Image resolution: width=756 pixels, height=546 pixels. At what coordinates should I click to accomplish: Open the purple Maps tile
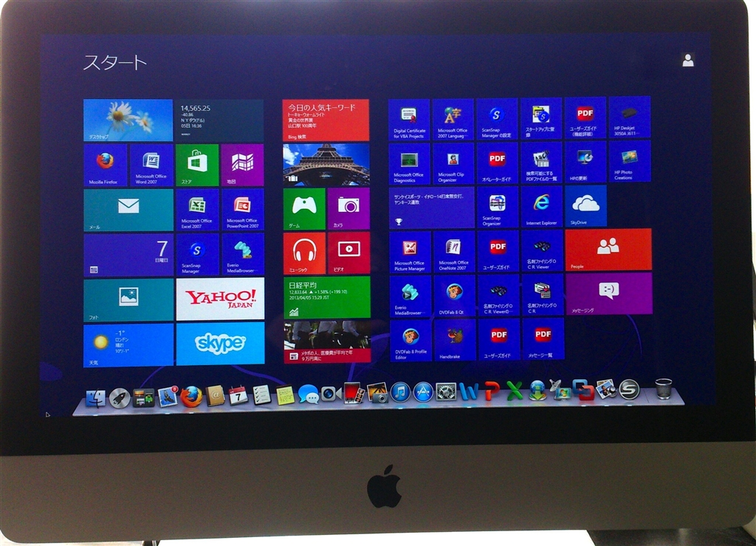242,165
